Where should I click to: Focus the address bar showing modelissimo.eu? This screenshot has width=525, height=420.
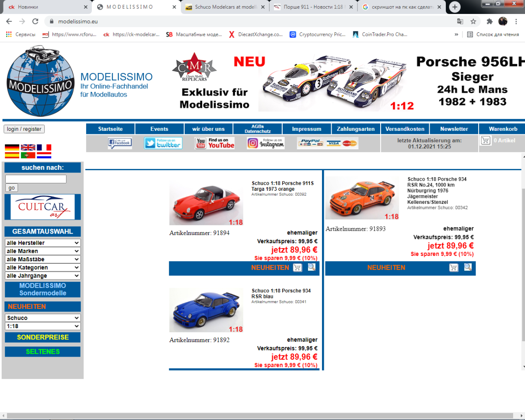tap(249, 21)
